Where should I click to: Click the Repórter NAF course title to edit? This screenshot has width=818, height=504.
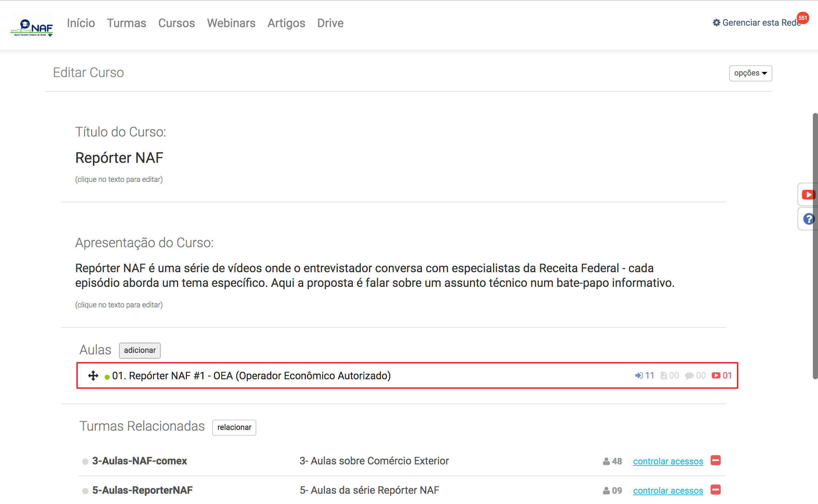click(x=119, y=158)
